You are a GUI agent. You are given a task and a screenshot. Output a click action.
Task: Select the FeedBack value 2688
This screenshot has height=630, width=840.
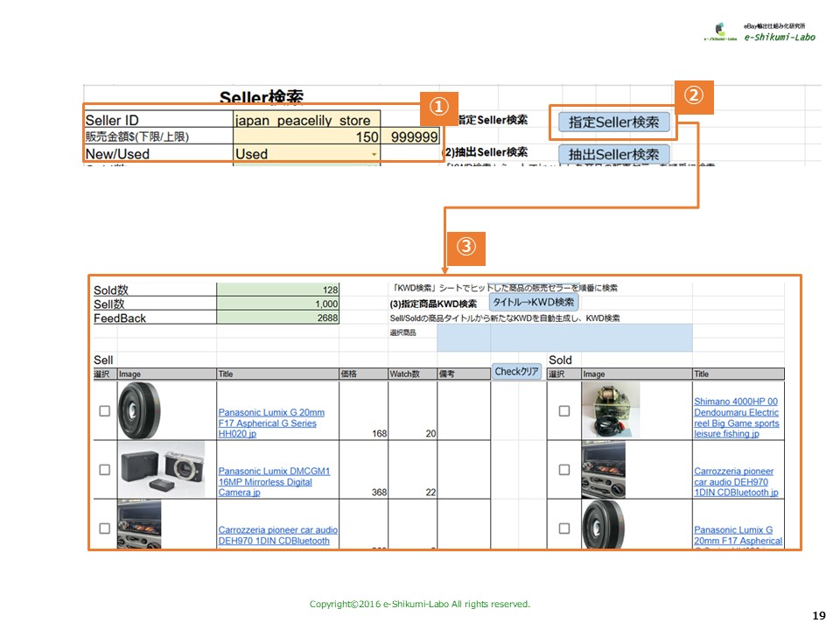click(277, 318)
